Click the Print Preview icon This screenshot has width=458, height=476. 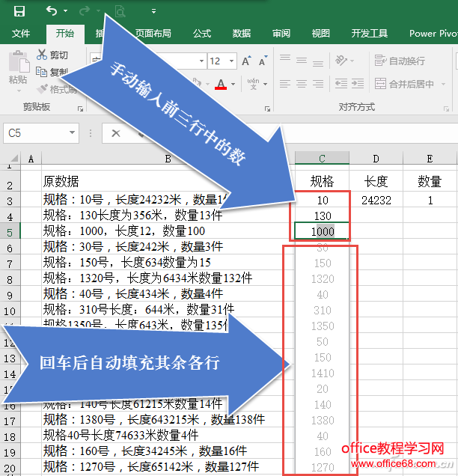[120, 11]
